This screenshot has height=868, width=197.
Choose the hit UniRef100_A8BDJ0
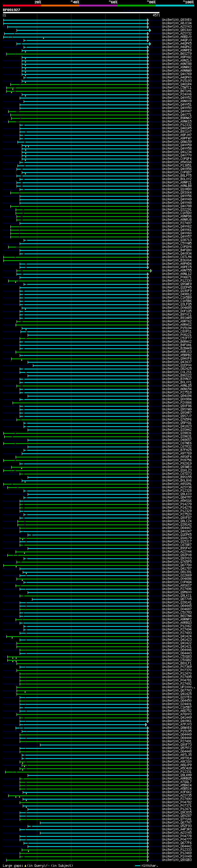pos(177,37)
